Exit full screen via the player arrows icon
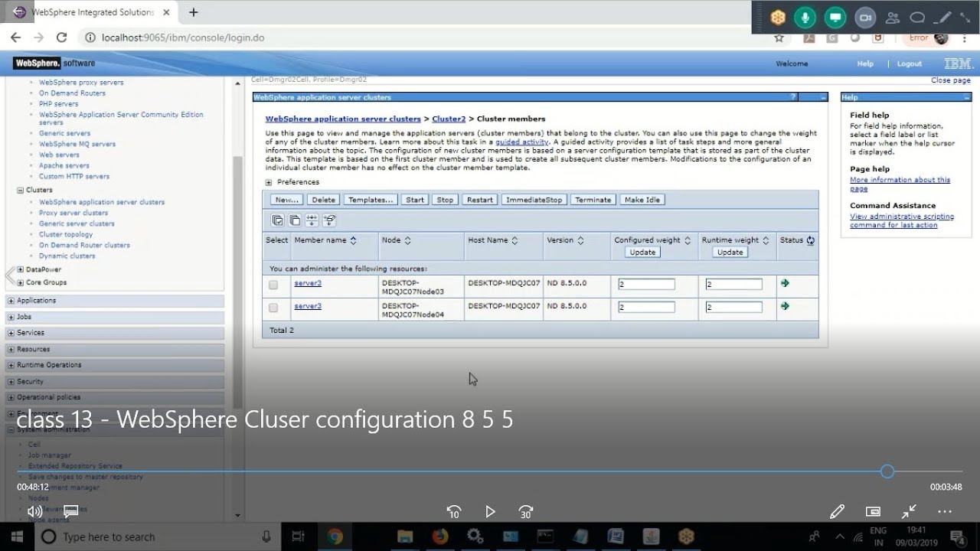The image size is (980, 551). pos(909,511)
